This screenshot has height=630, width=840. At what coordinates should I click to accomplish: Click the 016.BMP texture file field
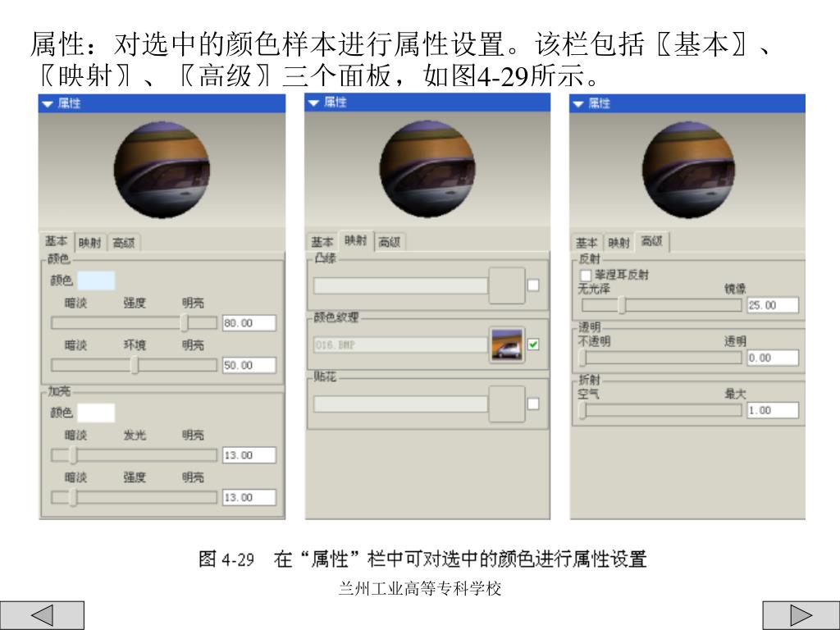pos(400,345)
